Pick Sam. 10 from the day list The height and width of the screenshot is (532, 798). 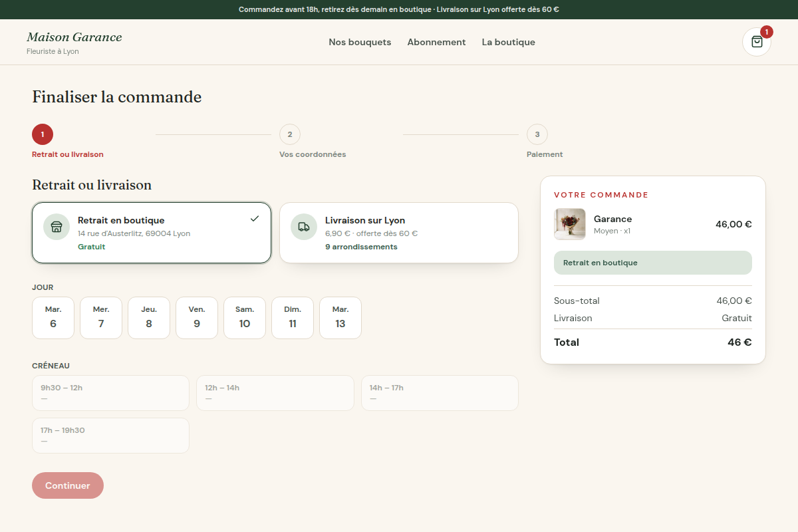(245, 318)
